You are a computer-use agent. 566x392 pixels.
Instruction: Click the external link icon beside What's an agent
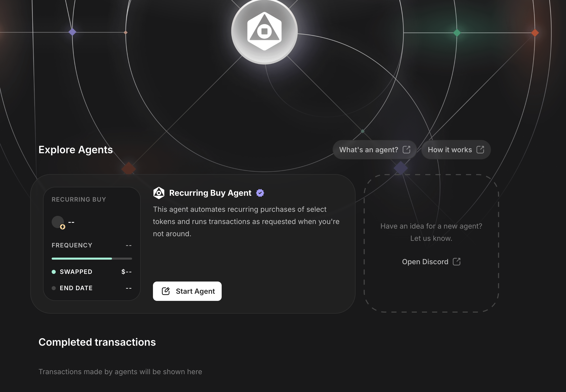click(x=406, y=150)
